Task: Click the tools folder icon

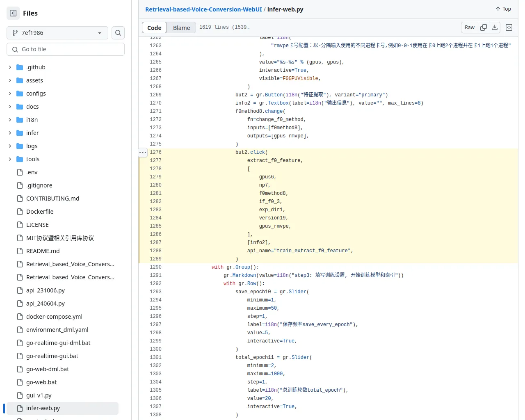Action: tap(20, 159)
